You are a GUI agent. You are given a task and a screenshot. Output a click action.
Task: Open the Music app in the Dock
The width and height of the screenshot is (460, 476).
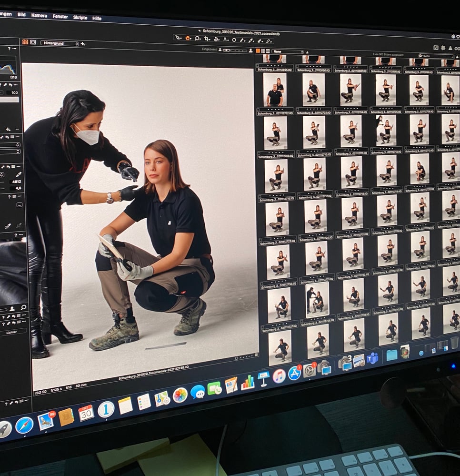pyautogui.click(x=279, y=376)
